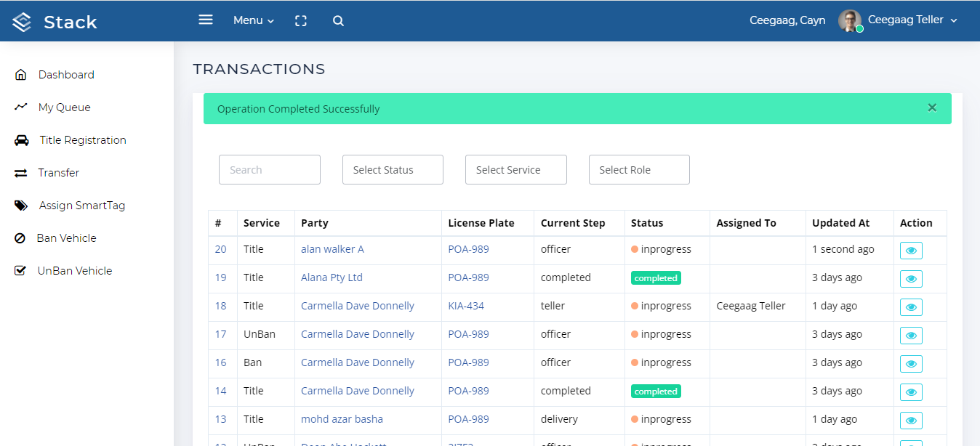Open license plate POA-989 in row 20

[468, 249]
